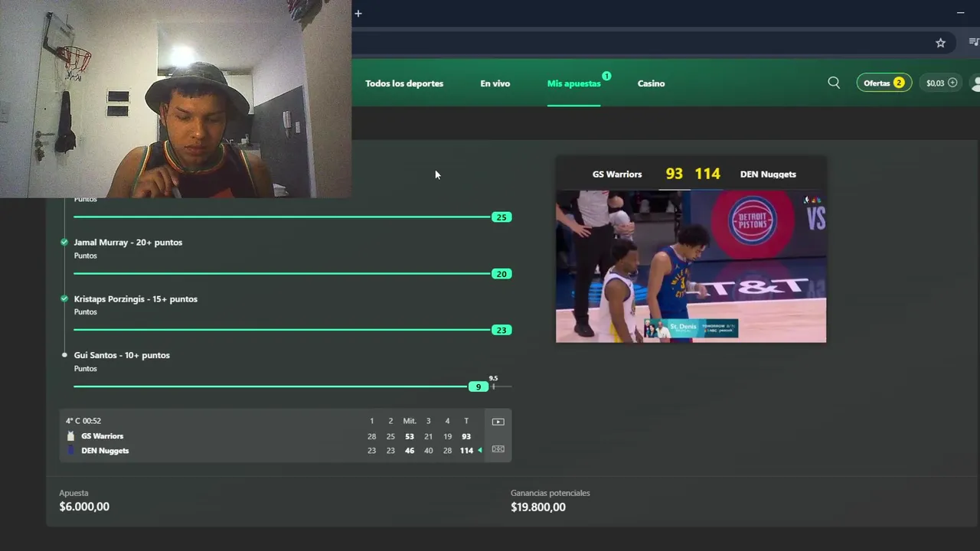
Task: Click Nuggets halftime score 46
Action: pyautogui.click(x=410, y=451)
